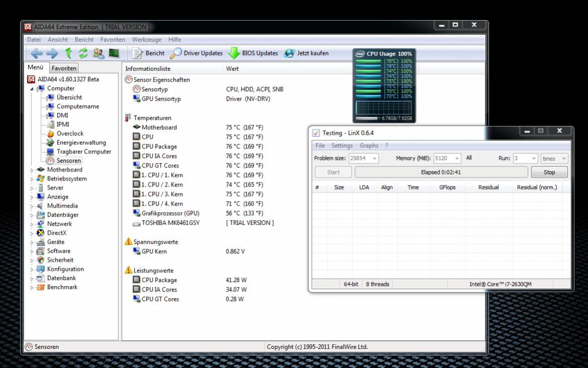Image resolution: width=588 pixels, height=368 pixels.
Task: Expand the DirectX tree node
Action: pos(32,233)
